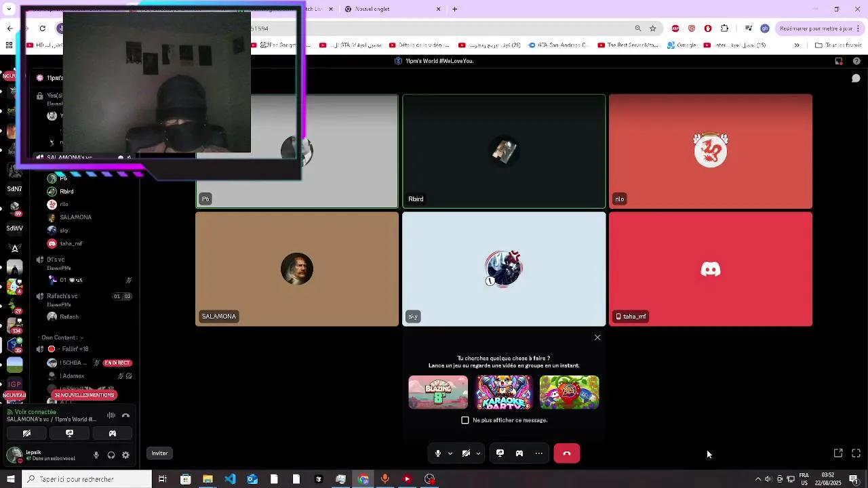Open Chrome extensions puzzle icon
This screenshot has width=868, height=488.
[x=724, y=28]
